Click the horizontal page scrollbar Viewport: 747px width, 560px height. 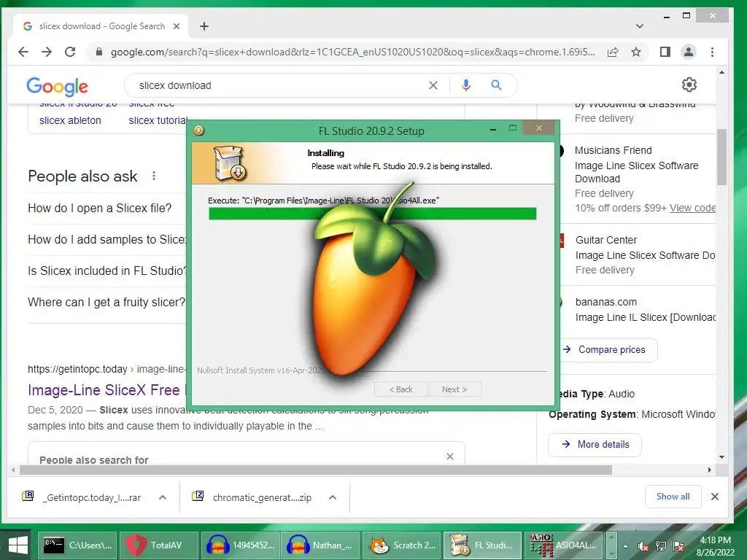click(315, 470)
